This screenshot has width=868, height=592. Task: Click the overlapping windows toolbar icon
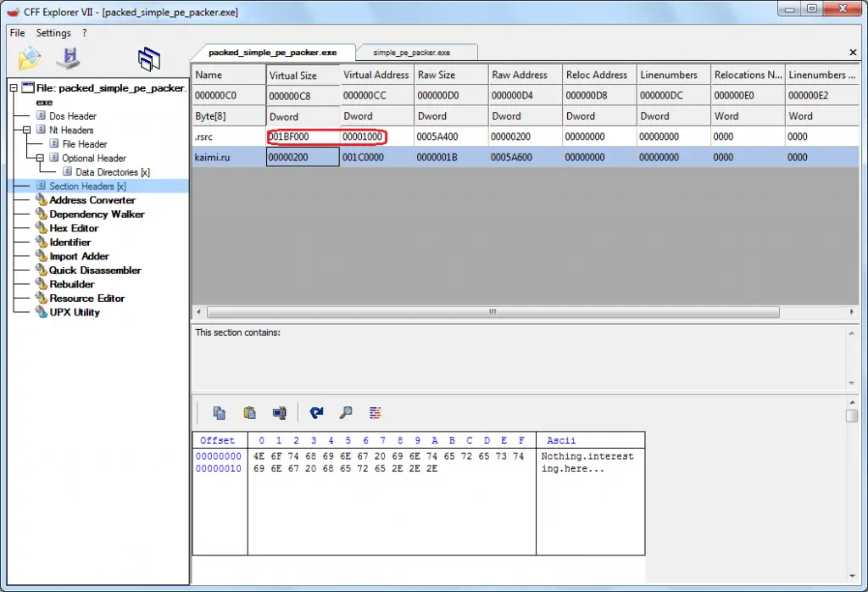(149, 57)
